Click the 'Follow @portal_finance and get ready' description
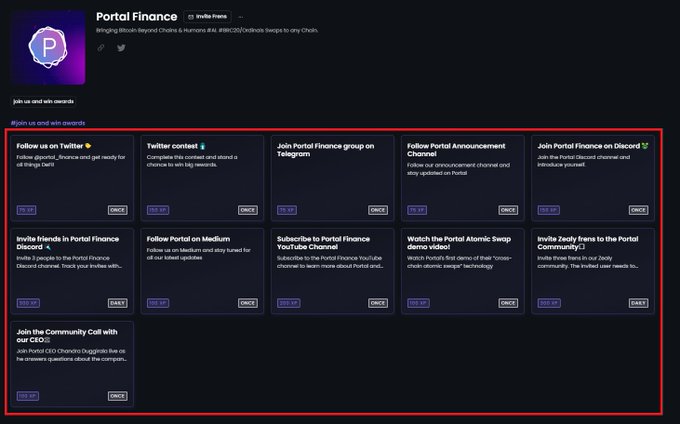Image resolution: width=680 pixels, height=424 pixels. [71, 161]
